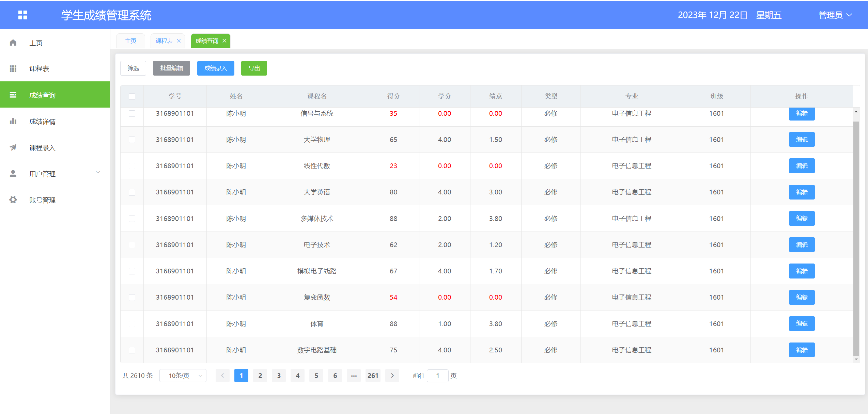
Task: Go to next page arrow
Action: pyautogui.click(x=392, y=376)
